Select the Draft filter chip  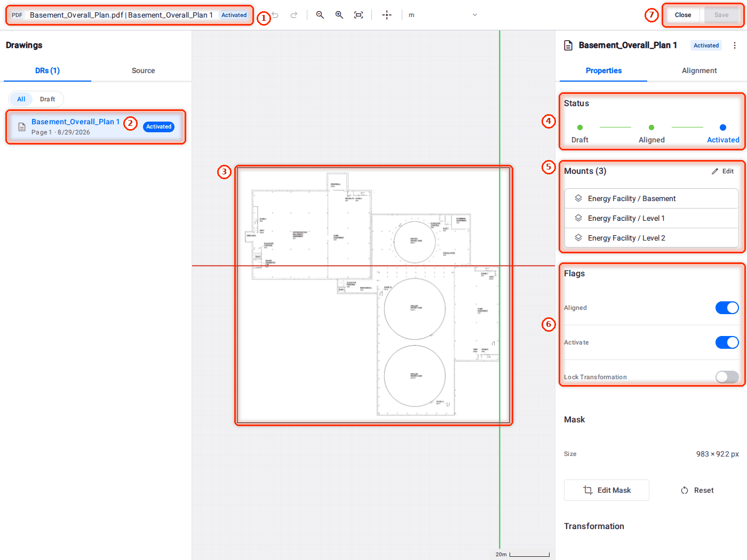coord(47,99)
